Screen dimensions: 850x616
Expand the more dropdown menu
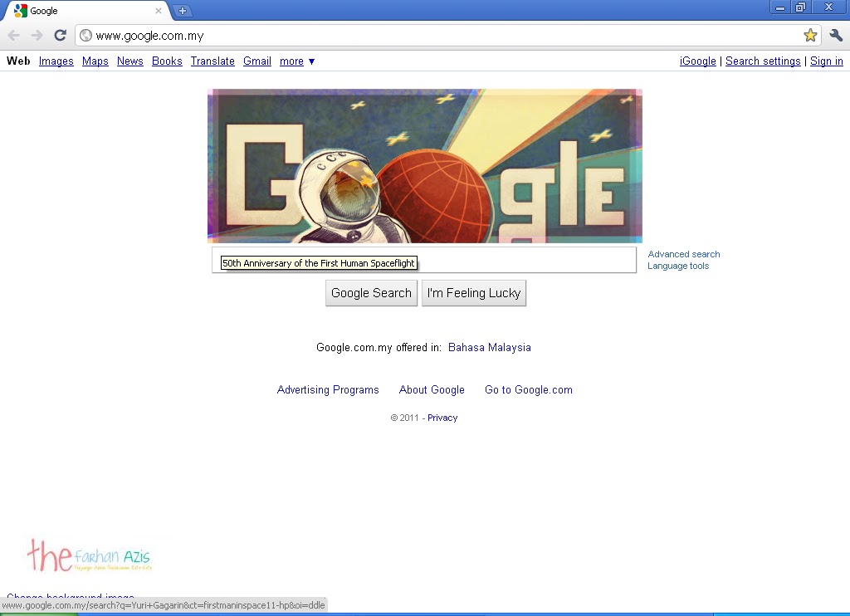pyautogui.click(x=297, y=61)
